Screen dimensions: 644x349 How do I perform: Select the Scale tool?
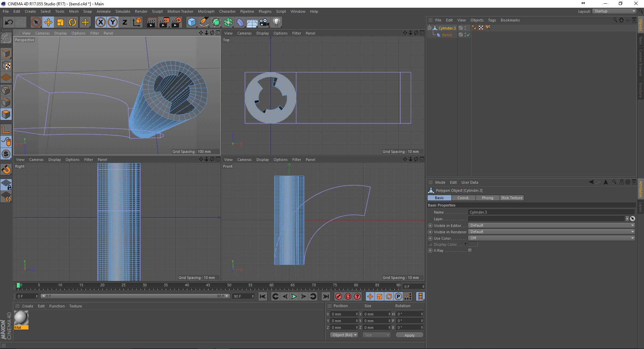60,22
